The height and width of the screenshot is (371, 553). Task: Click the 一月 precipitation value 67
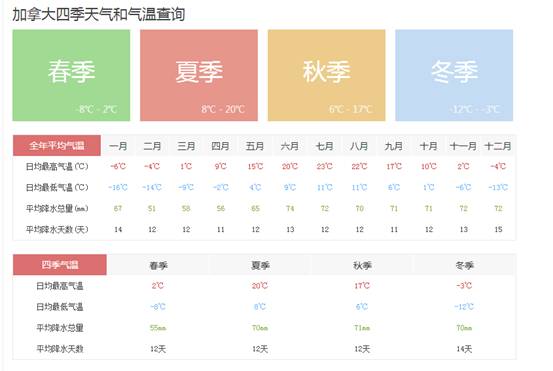click(x=118, y=208)
